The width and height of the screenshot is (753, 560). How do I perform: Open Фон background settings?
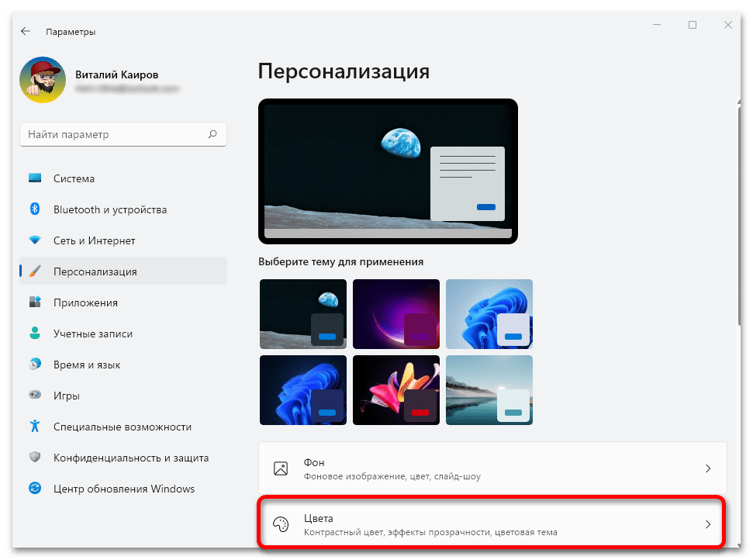pyautogui.click(x=492, y=468)
